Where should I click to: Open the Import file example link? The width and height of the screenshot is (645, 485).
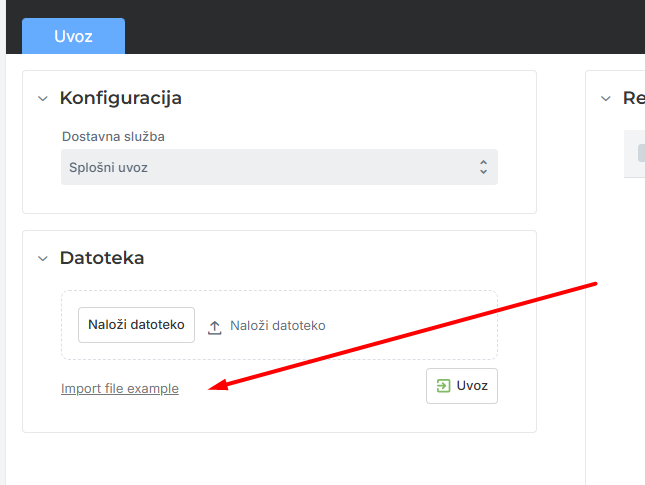120,388
